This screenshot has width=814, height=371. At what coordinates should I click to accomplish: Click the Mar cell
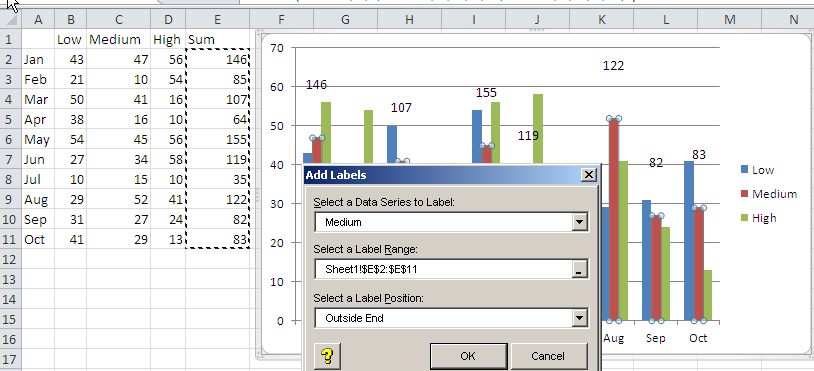coord(38,99)
